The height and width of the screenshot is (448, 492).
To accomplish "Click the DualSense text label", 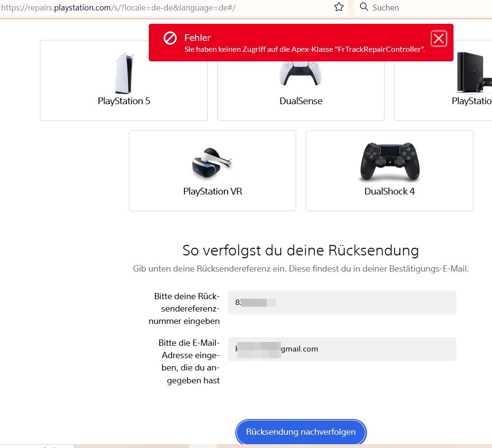I will (x=301, y=101).
